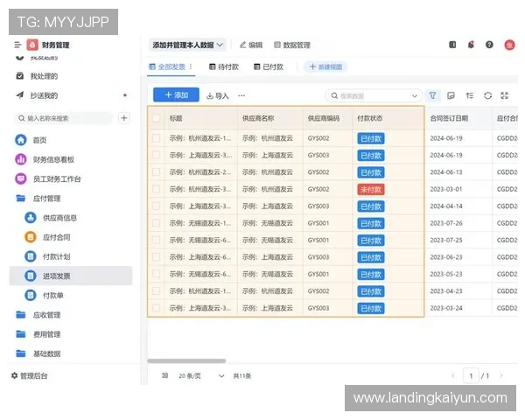Viewport: 525px width, 420px height.
Task: Refresh the table data
Action: [x=488, y=95]
